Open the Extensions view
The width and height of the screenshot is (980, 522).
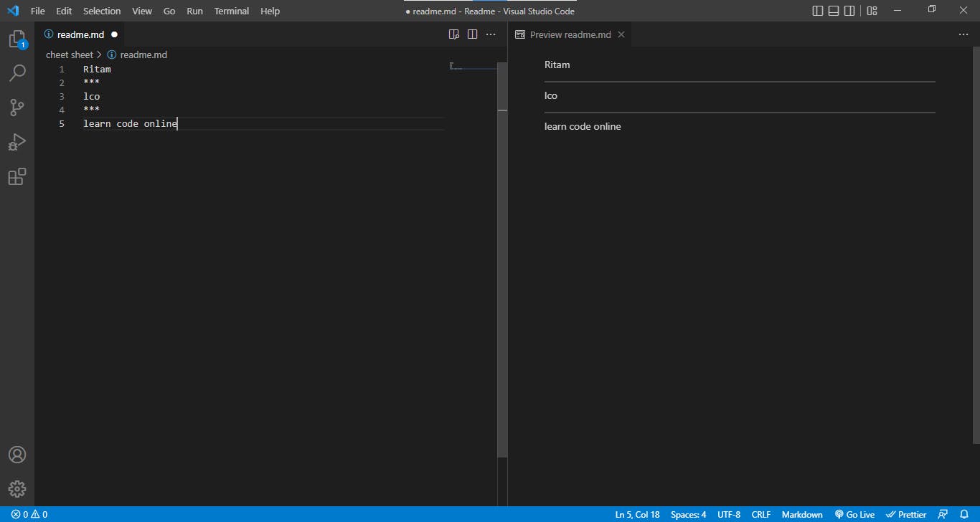coord(17,176)
